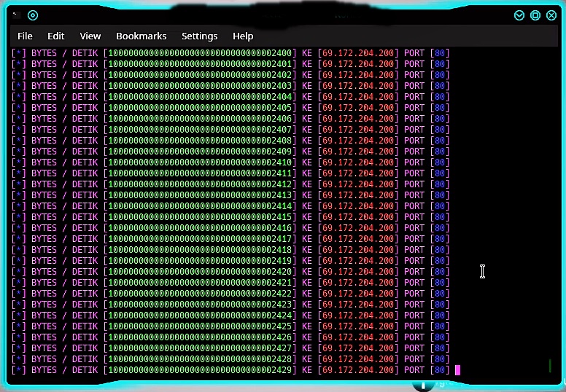This screenshot has height=392, width=566.
Task: Click the word DETIK on the 2407 line
Action: (85, 130)
